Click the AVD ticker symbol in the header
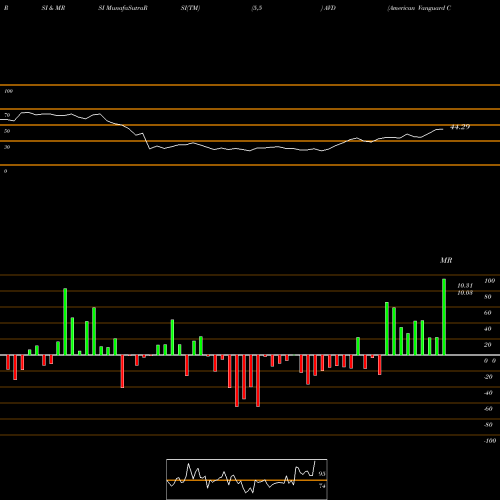This screenshot has width=500, height=500. (x=330, y=8)
